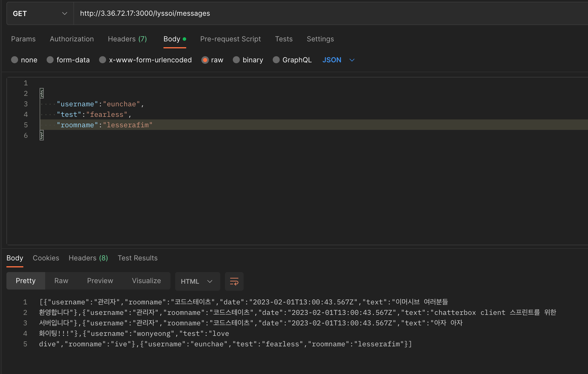Switch response view to Raw

pyautogui.click(x=61, y=281)
